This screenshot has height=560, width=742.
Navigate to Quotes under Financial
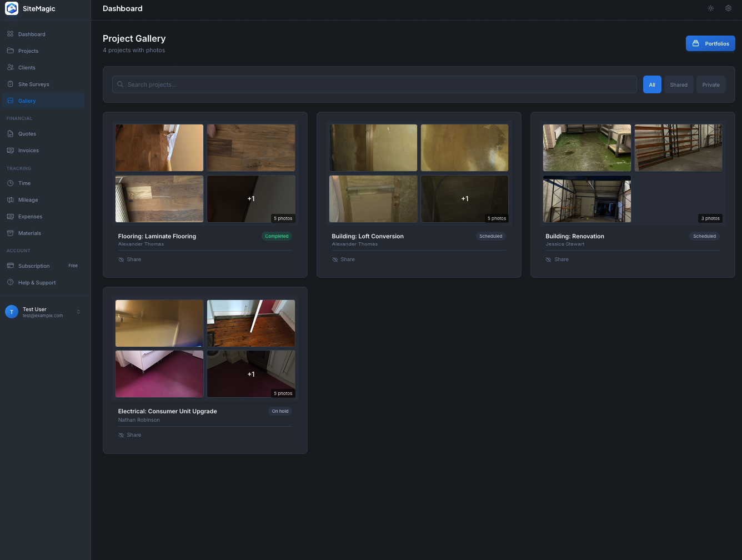27,133
